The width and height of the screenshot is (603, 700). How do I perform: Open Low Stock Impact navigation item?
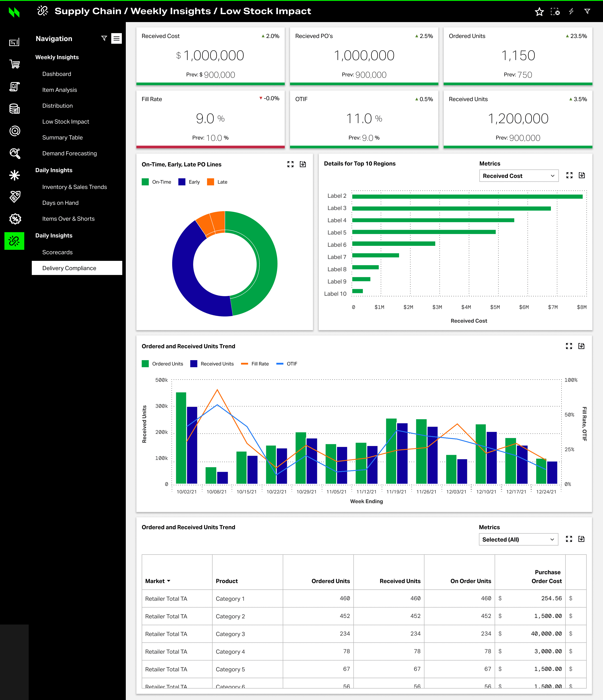[66, 122]
